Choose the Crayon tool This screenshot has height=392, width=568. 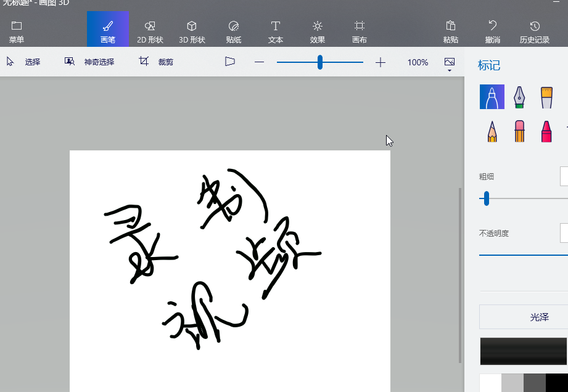(546, 131)
